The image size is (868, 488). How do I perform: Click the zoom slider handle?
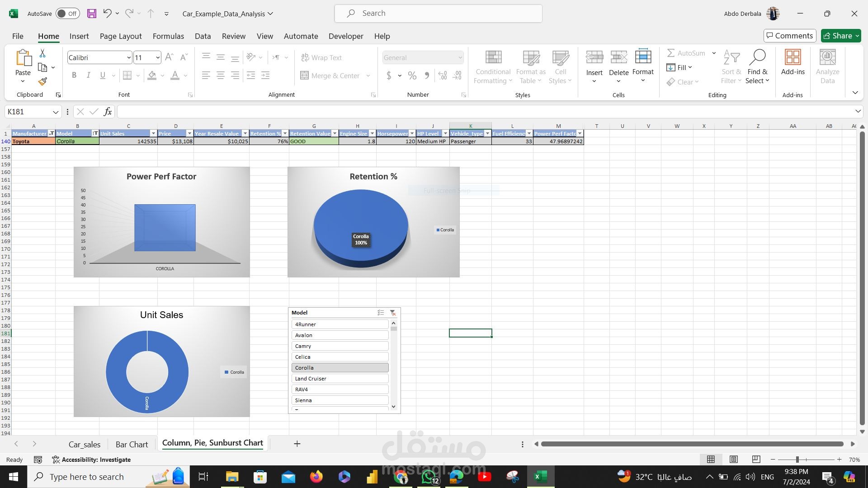tap(797, 460)
